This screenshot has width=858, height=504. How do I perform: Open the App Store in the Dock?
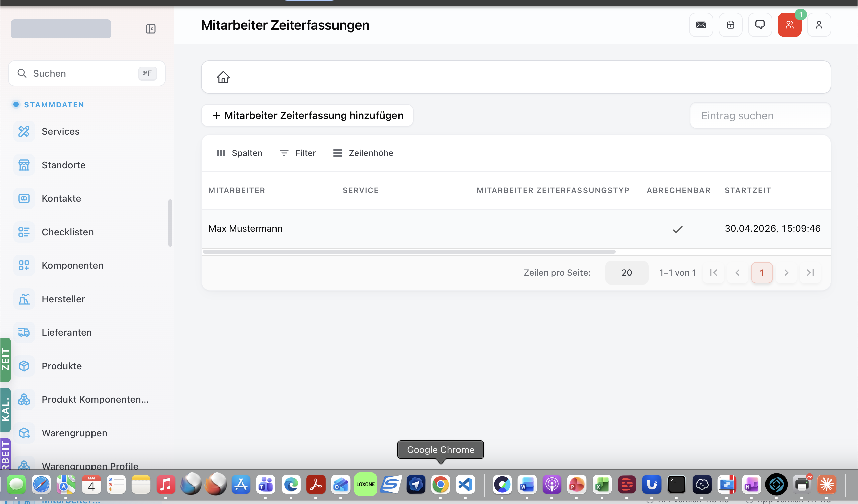(241, 484)
